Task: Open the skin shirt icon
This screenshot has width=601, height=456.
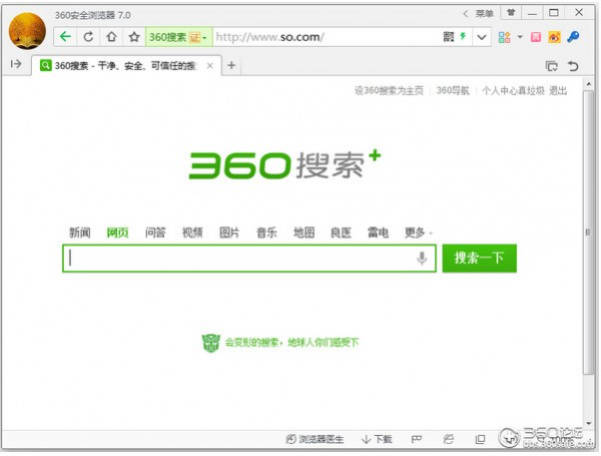Action: click(511, 13)
